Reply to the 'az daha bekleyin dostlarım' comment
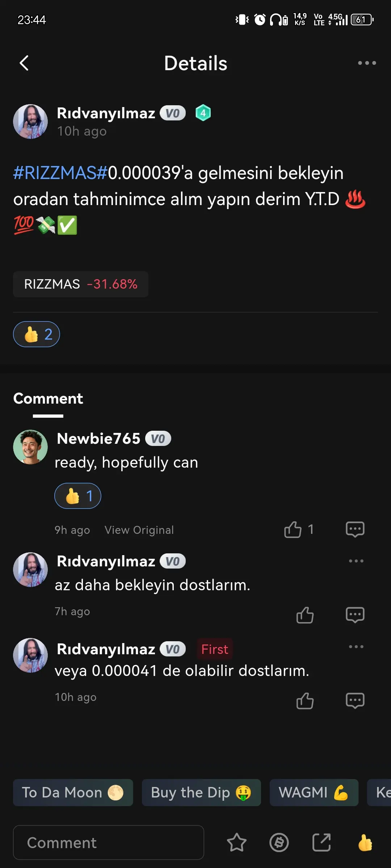 click(x=355, y=615)
